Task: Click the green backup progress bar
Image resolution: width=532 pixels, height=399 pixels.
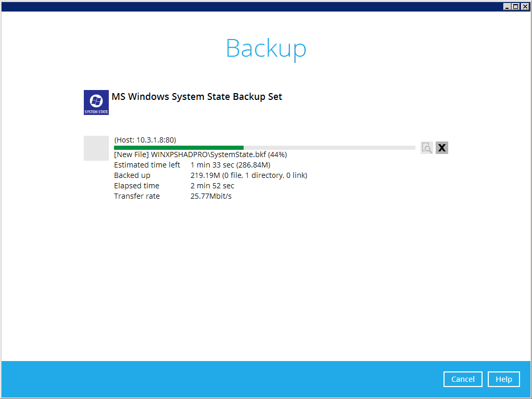Action: coord(179,148)
